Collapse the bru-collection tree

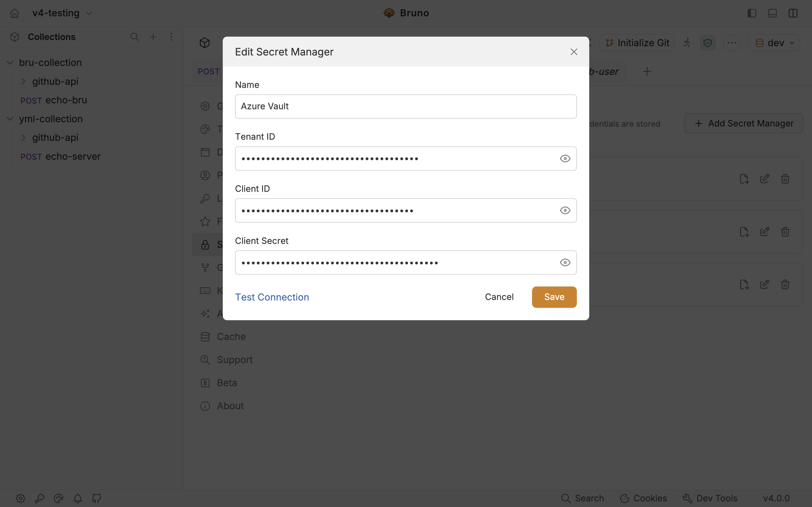(10, 63)
